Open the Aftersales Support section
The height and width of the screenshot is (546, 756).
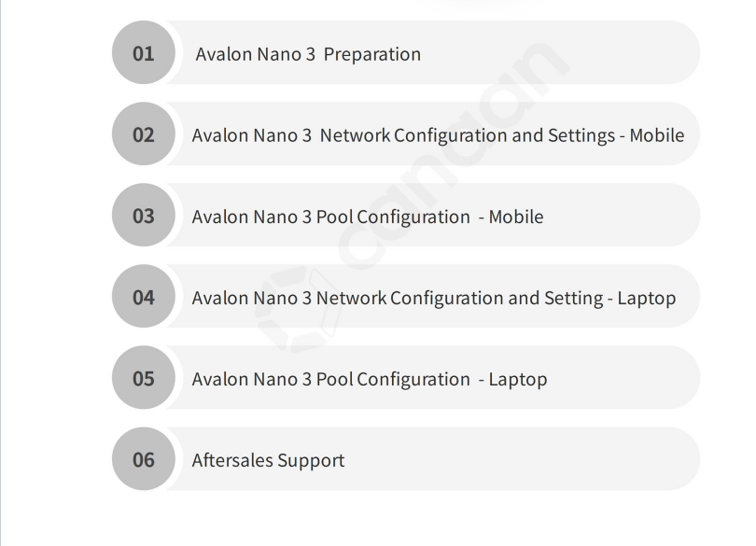(x=268, y=460)
